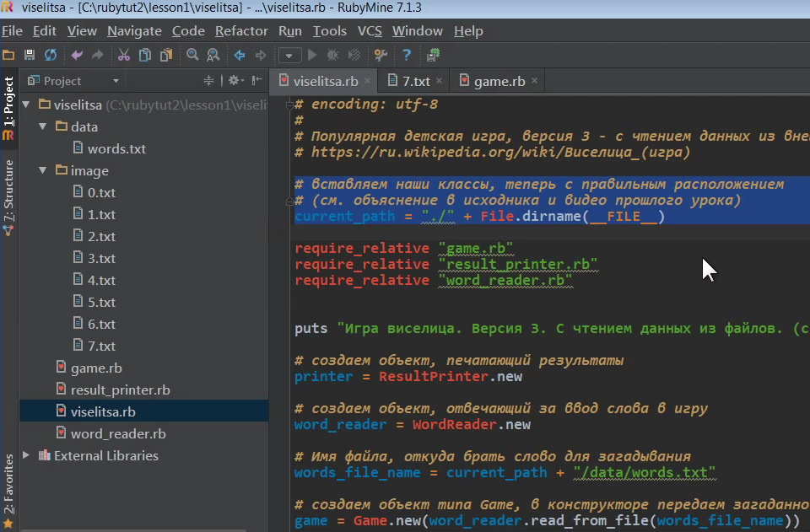Click the Replace magnifier icon
810x532 pixels.
pos(213,55)
